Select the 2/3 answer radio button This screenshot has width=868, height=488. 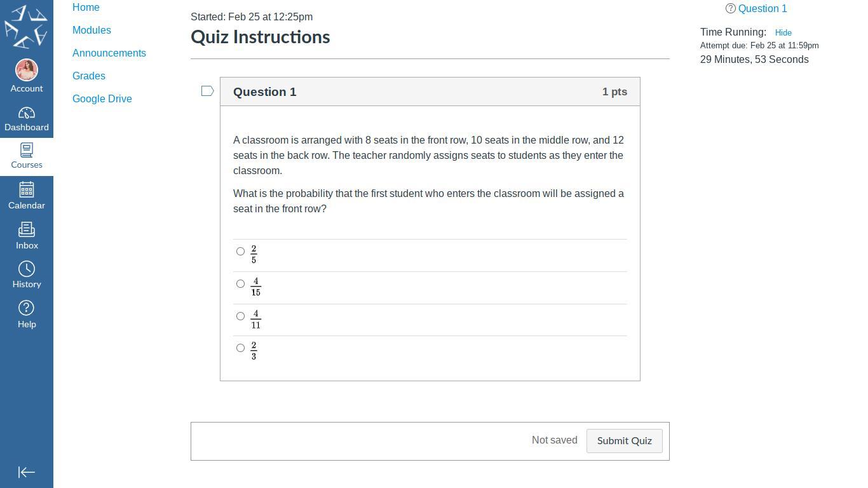tap(240, 348)
